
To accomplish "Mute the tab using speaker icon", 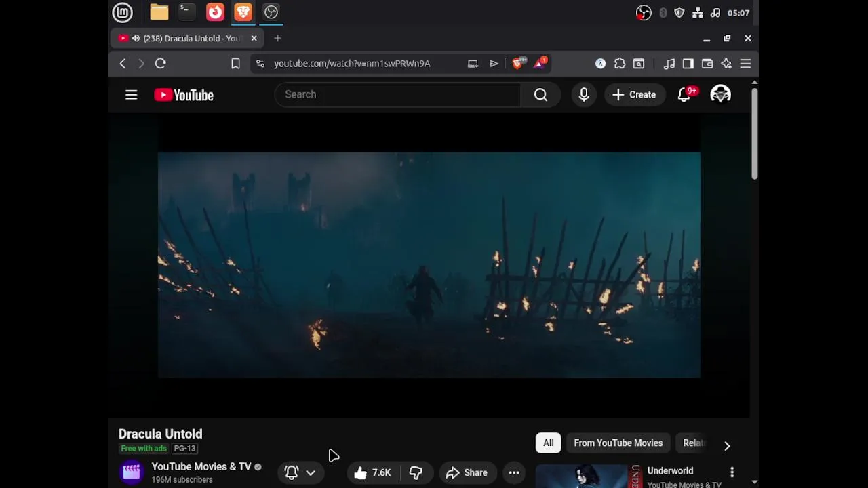I will (x=136, y=39).
